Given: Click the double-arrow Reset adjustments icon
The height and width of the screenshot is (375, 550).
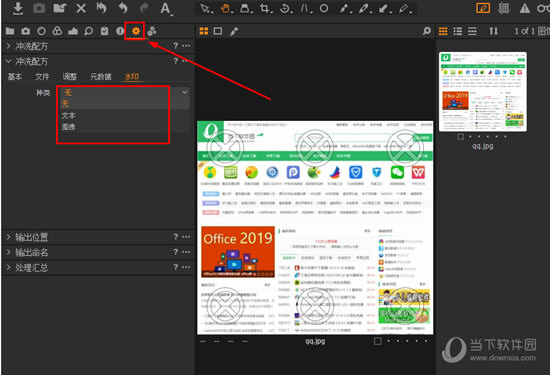Looking at the screenshot, I should coord(102,8).
